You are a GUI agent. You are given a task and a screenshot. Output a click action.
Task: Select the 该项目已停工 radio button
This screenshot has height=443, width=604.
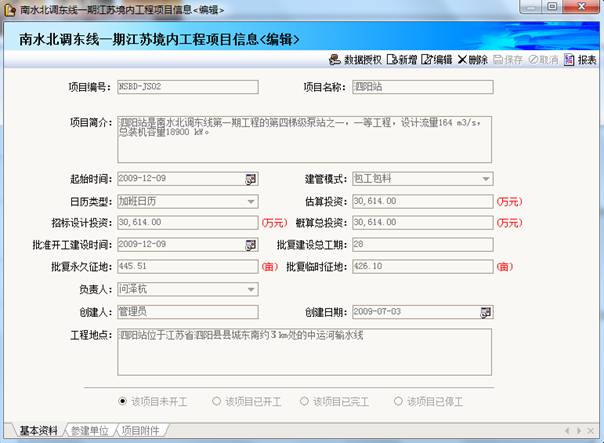coord(398,401)
